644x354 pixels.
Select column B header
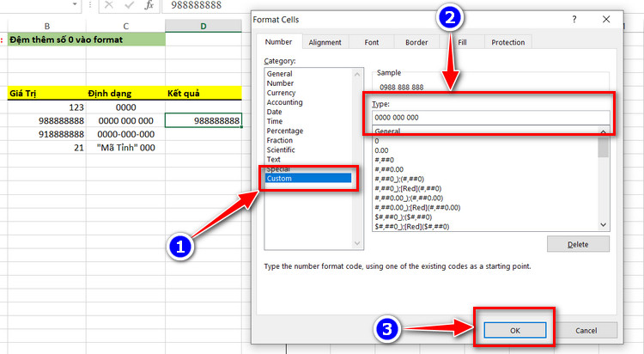pyautogui.click(x=47, y=26)
